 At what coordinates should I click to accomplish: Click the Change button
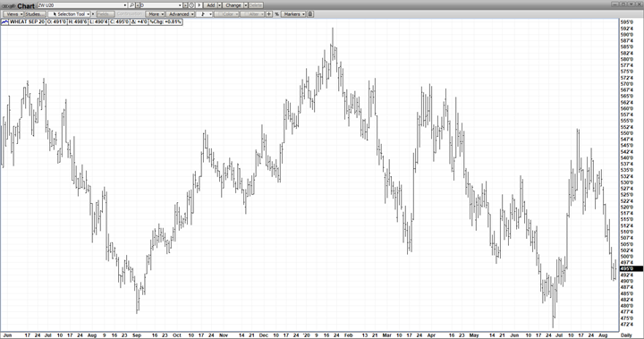pyautogui.click(x=233, y=5)
